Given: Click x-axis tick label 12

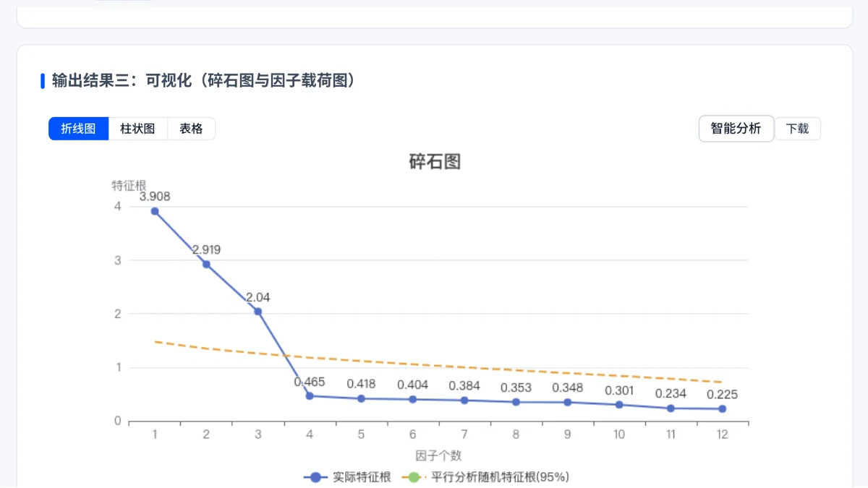Looking at the screenshot, I should tap(722, 435).
